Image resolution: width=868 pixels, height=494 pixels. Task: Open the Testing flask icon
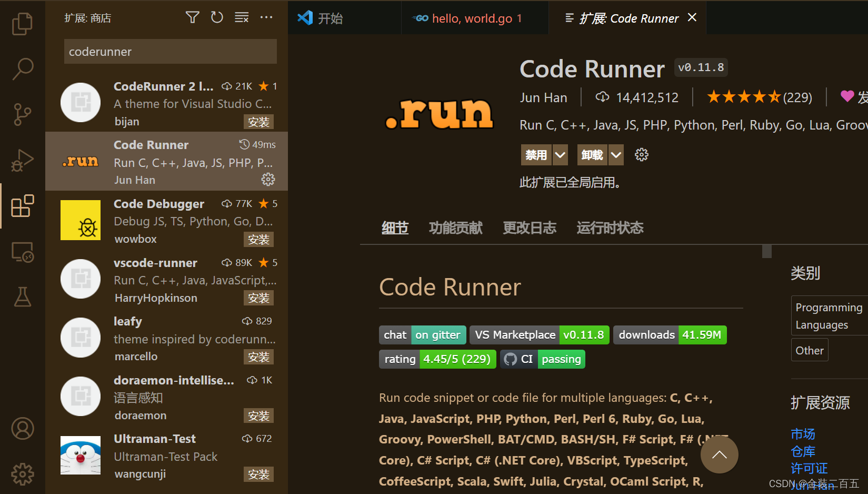point(22,297)
